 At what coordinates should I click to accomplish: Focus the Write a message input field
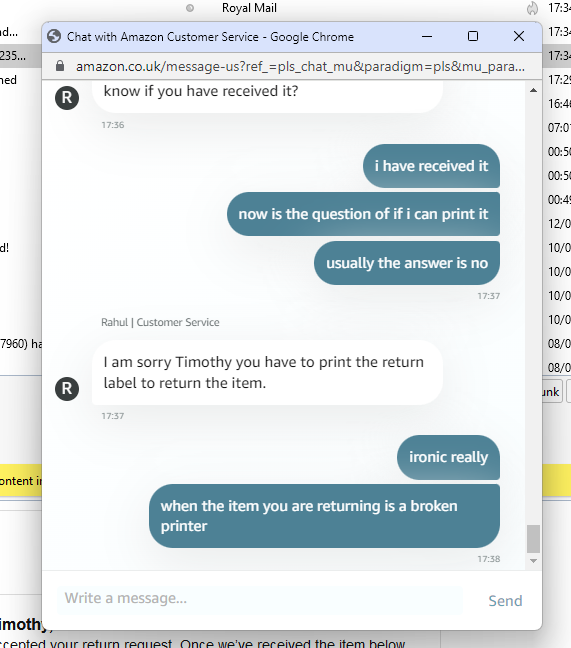click(260, 599)
